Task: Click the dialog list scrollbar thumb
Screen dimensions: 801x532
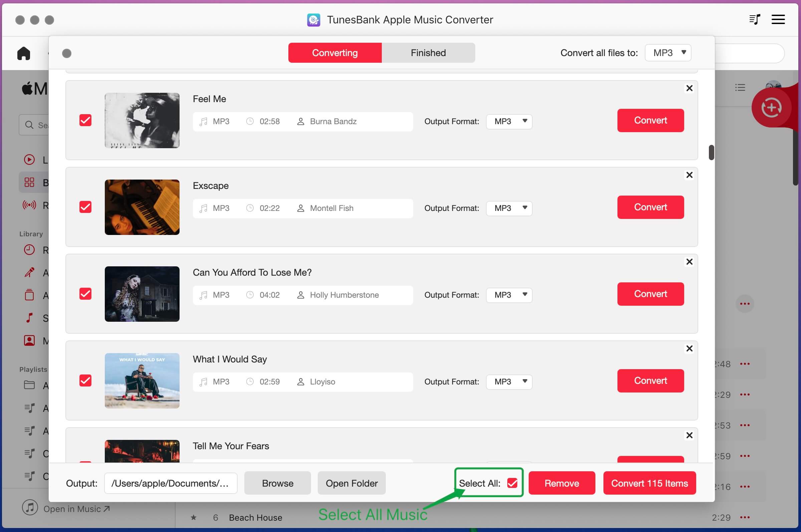Action: pyautogui.click(x=712, y=152)
